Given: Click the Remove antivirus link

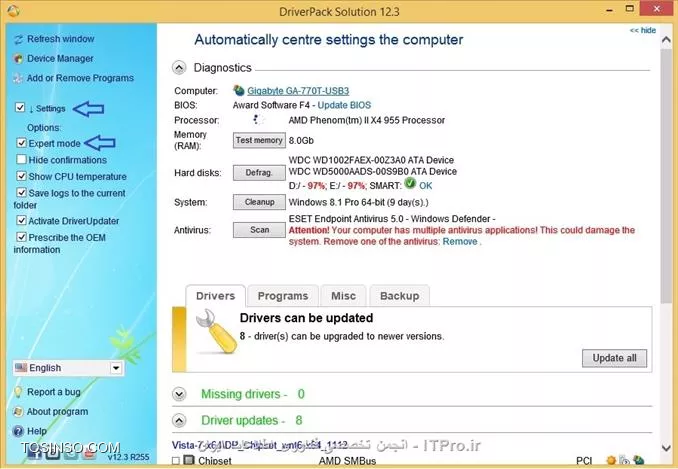Looking at the screenshot, I should 460,241.
